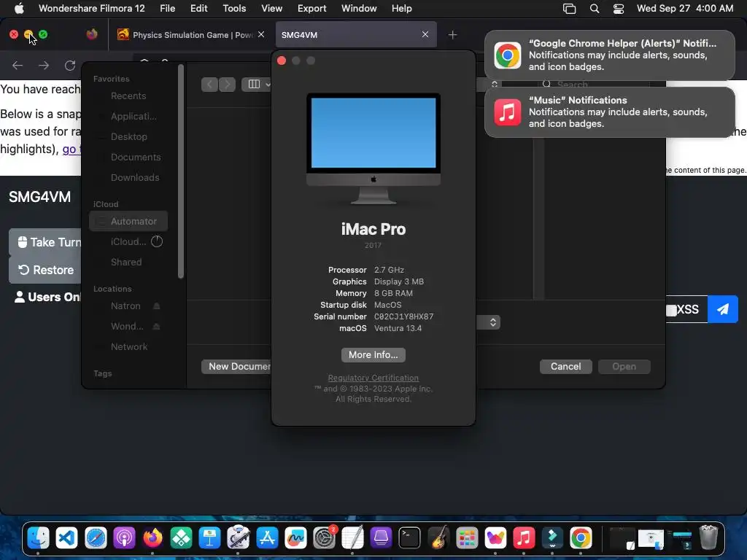Open Podcasts app in the dock

pos(124,538)
